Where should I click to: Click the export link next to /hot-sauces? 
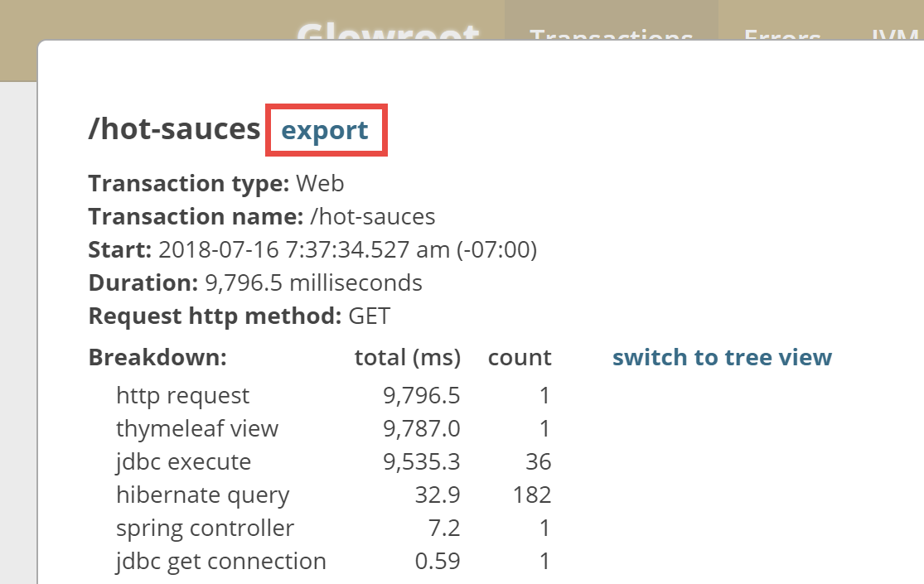[325, 129]
